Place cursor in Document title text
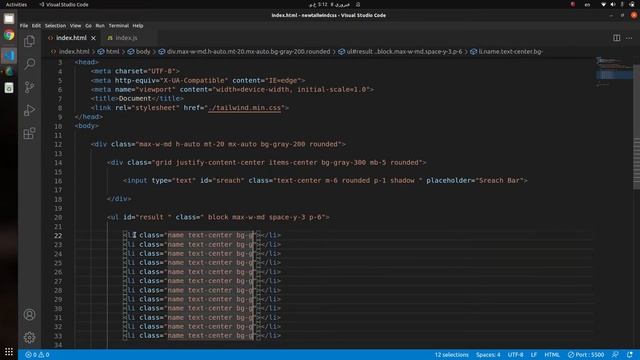 135,99
